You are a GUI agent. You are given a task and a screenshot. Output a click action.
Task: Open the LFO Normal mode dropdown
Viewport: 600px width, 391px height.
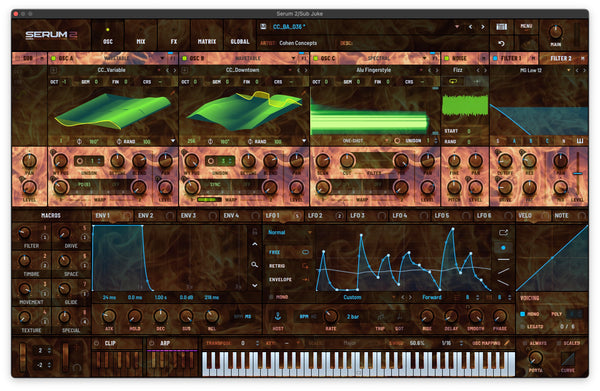[x=310, y=232]
